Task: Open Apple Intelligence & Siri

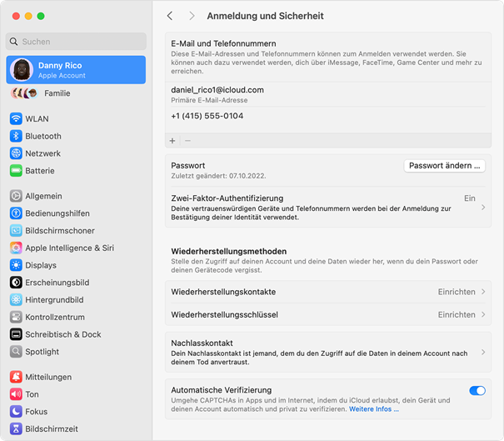Action: pyautogui.click(x=76, y=248)
